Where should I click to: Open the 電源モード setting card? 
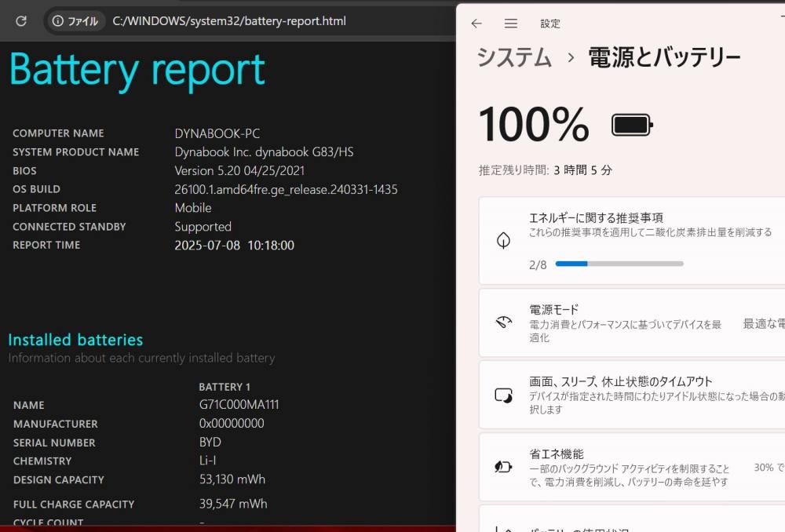point(632,322)
